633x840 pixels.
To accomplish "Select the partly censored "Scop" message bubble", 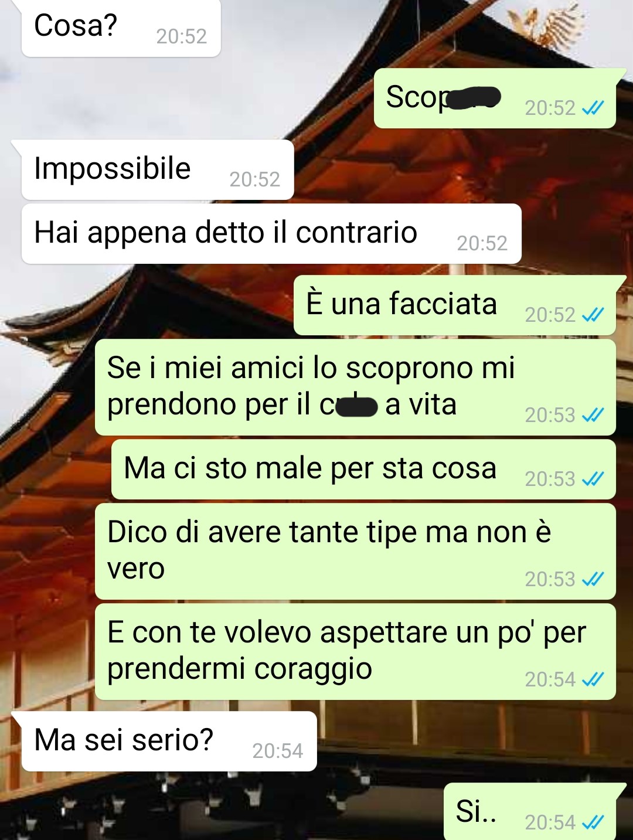I will click(x=495, y=98).
